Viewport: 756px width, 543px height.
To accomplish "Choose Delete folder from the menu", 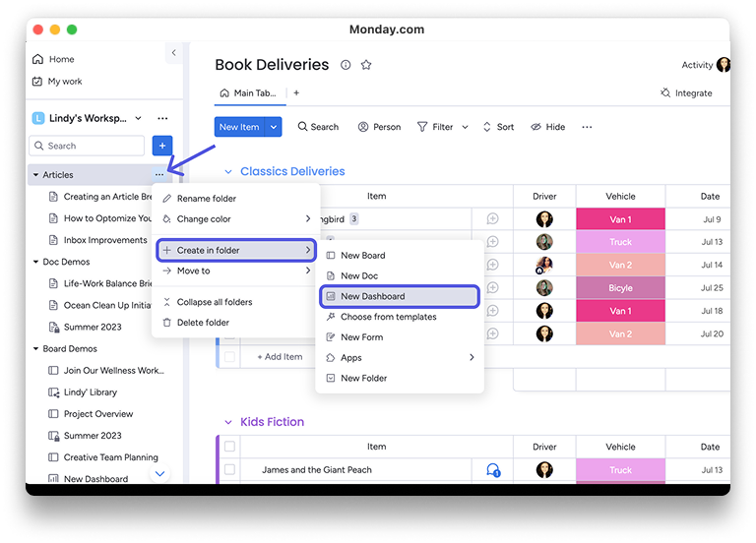I will coord(236,323).
